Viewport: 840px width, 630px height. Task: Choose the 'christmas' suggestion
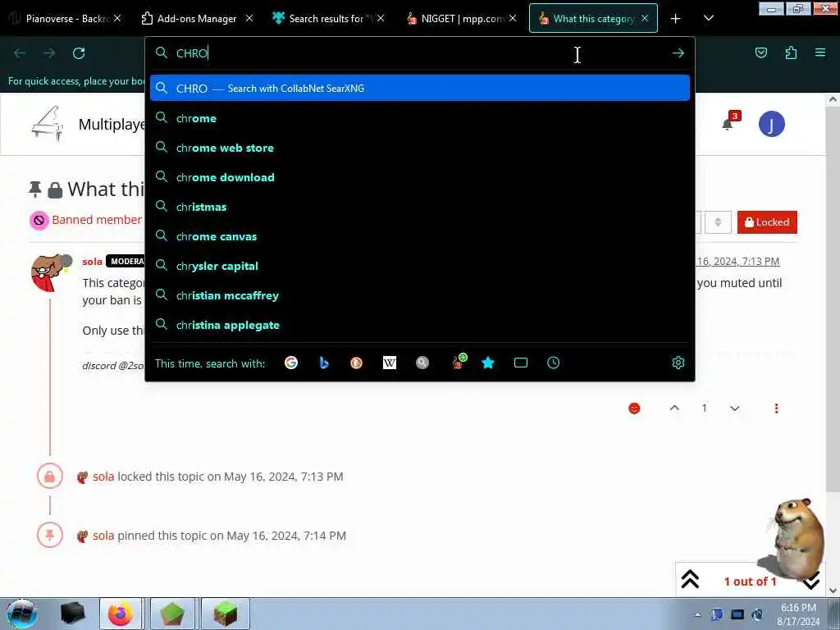pos(420,207)
